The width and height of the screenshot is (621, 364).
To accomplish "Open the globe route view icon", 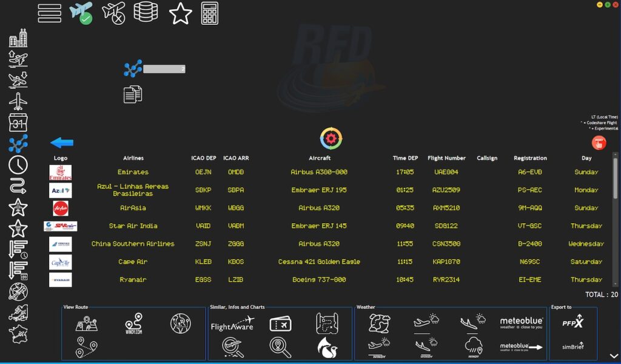I will (181, 323).
